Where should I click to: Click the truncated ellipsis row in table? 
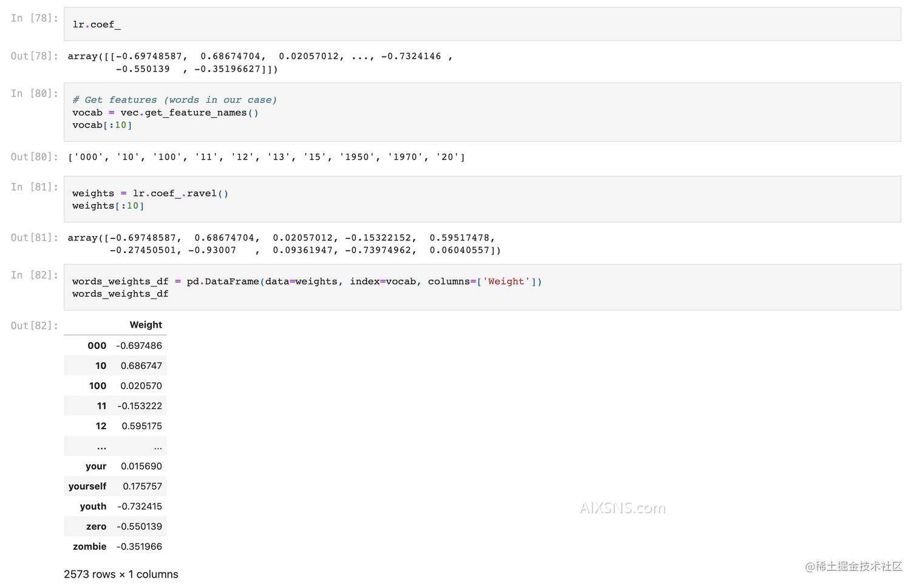tap(115, 447)
